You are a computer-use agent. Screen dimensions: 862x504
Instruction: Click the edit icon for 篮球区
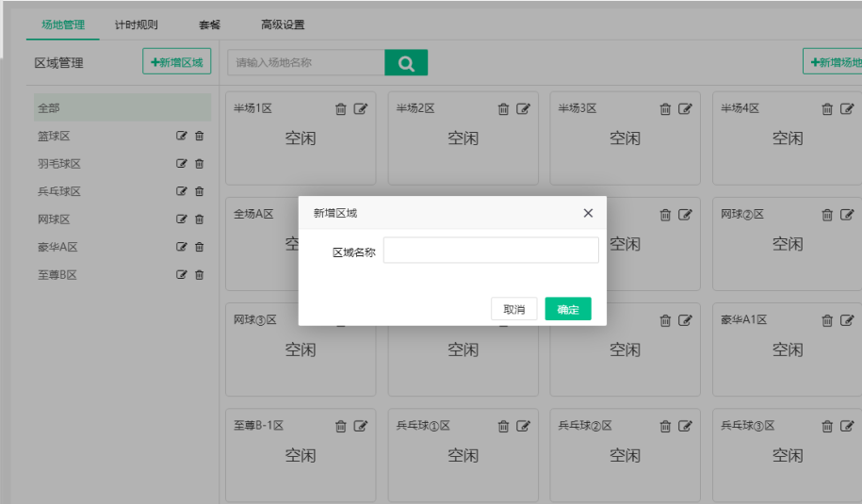[182, 136]
